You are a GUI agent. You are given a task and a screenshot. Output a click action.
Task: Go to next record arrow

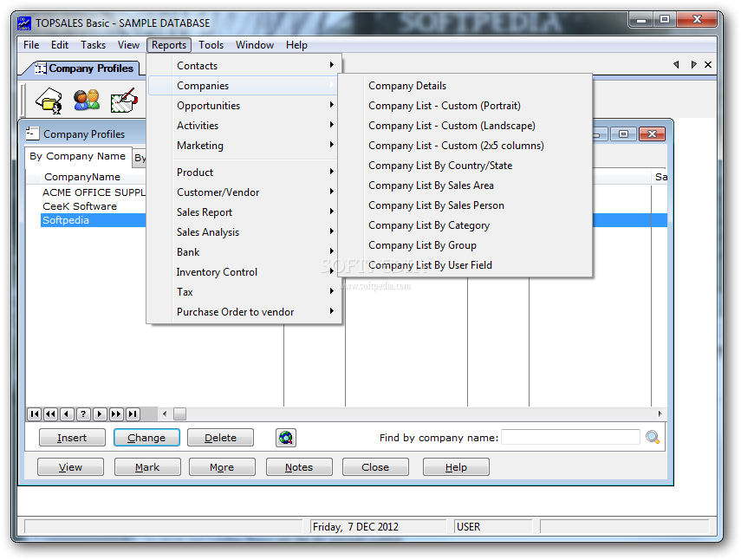click(x=100, y=414)
